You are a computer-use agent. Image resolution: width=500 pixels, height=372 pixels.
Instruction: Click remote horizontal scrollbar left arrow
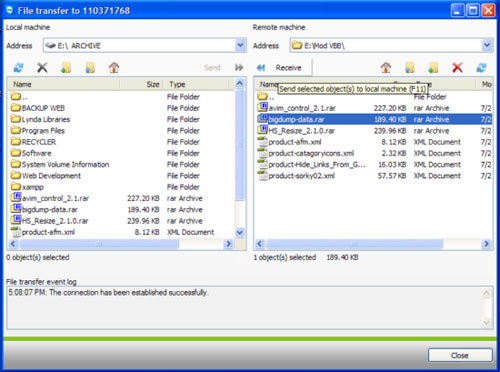(x=260, y=244)
